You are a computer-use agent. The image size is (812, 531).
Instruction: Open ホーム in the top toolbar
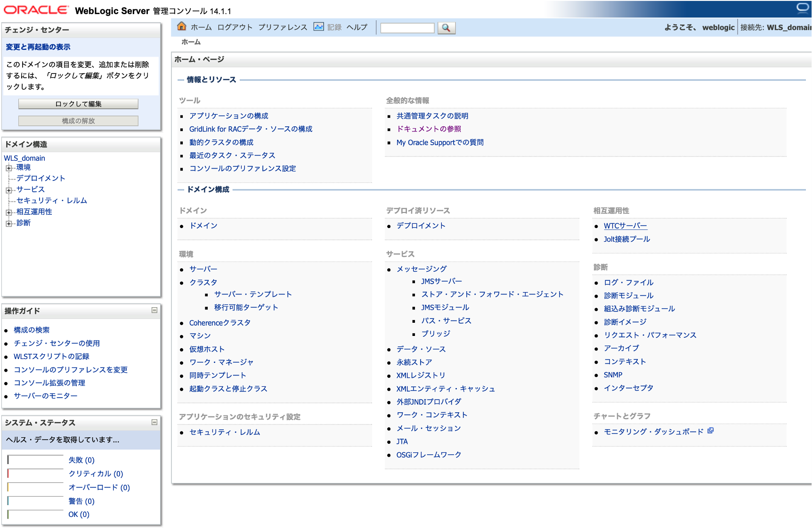coord(201,27)
